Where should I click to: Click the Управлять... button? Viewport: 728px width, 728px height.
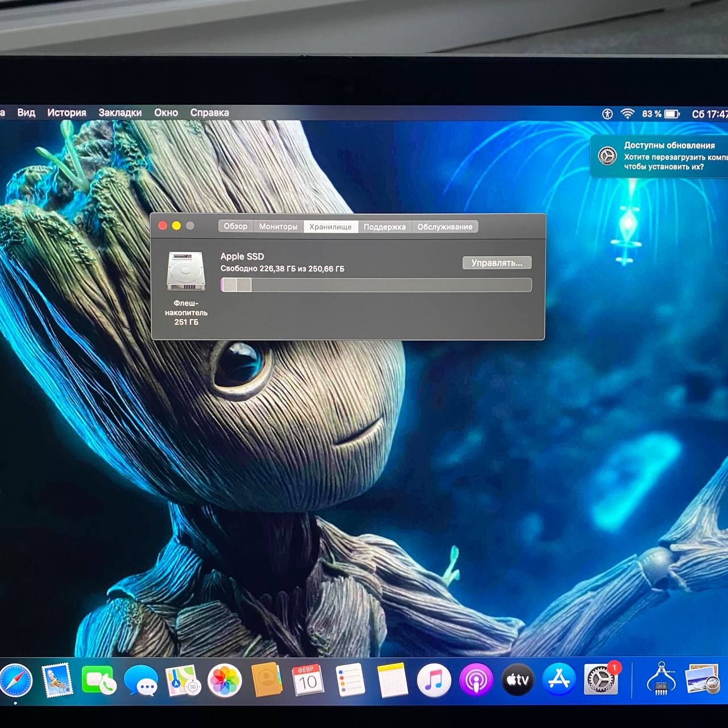[497, 263]
